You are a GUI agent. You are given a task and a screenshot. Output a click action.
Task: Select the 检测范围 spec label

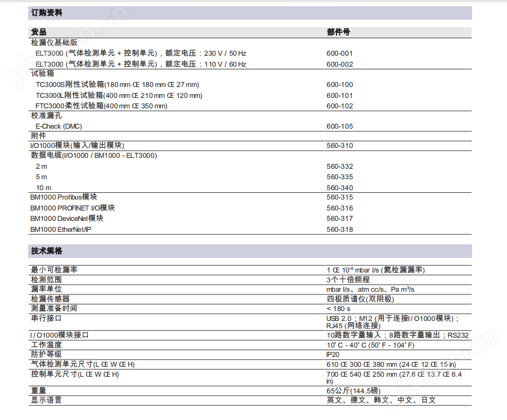click(46, 280)
